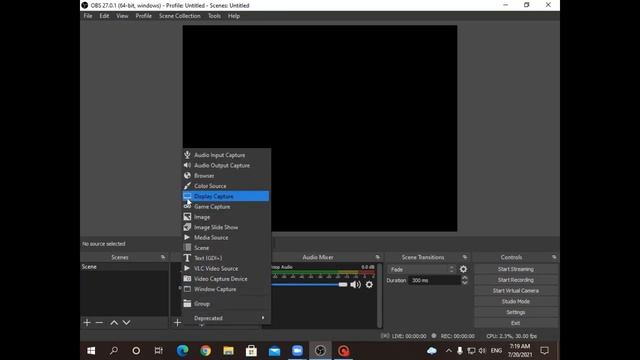Viewport: 640px width, 360px height.
Task: Pop out the Scene Transitions dock
Action: pyautogui.click(x=464, y=257)
